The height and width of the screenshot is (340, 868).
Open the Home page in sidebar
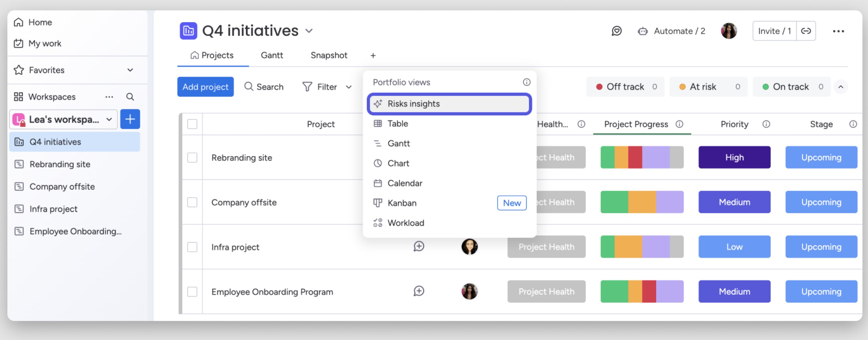pos(33,22)
